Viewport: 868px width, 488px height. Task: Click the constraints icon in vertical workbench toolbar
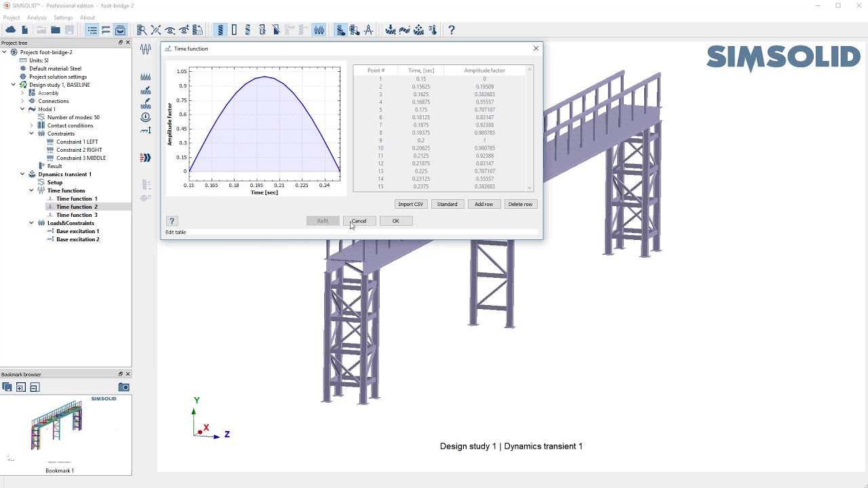pos(145,77)
